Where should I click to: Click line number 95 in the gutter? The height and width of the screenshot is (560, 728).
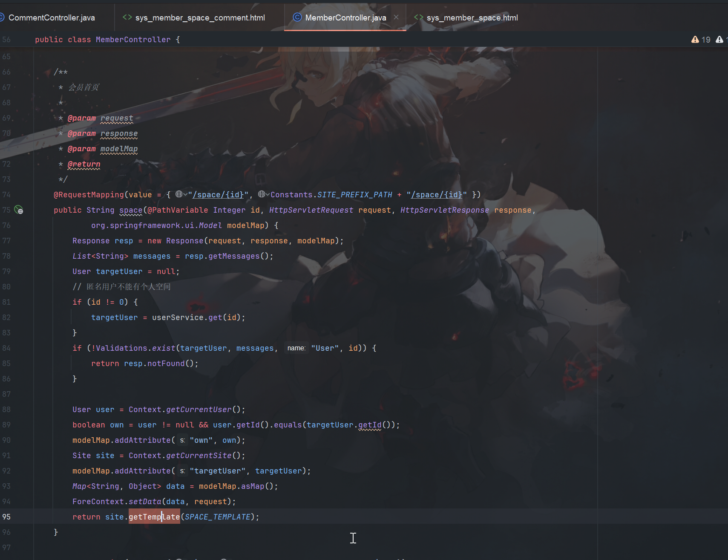6,517
